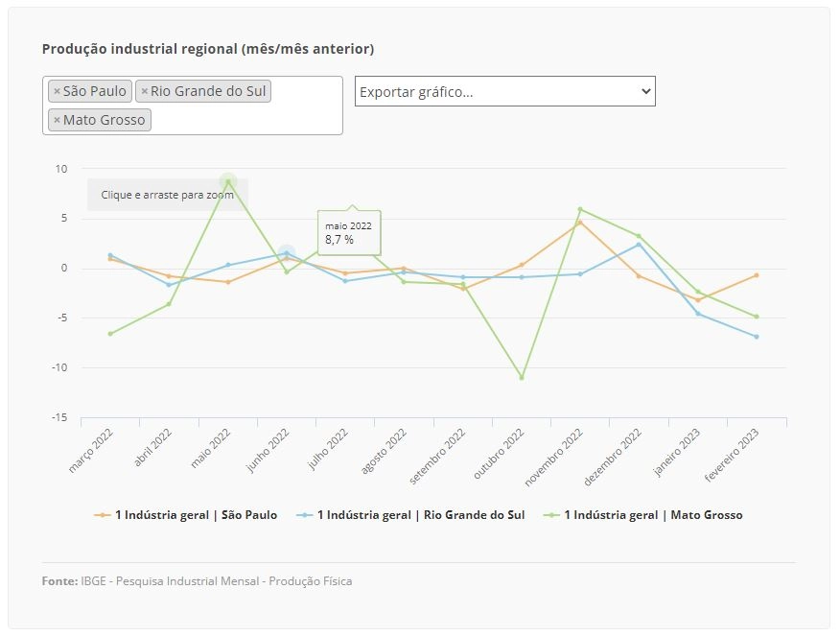Select Mato Grosso outubro 2022 lowest point
Screen dimensions: 840x636
tap(522, 378)
